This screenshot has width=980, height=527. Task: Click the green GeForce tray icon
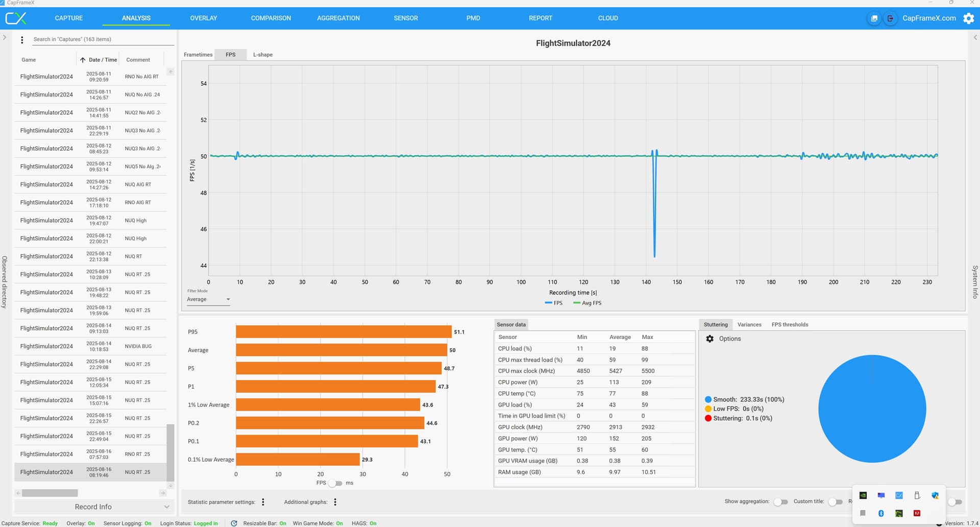click(x=899, y=513)
